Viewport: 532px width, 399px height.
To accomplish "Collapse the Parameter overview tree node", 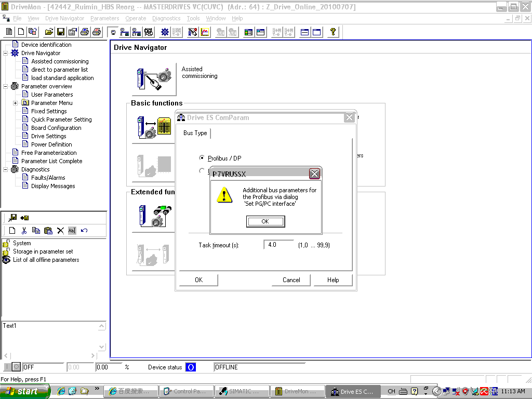I will click(5, 86).
